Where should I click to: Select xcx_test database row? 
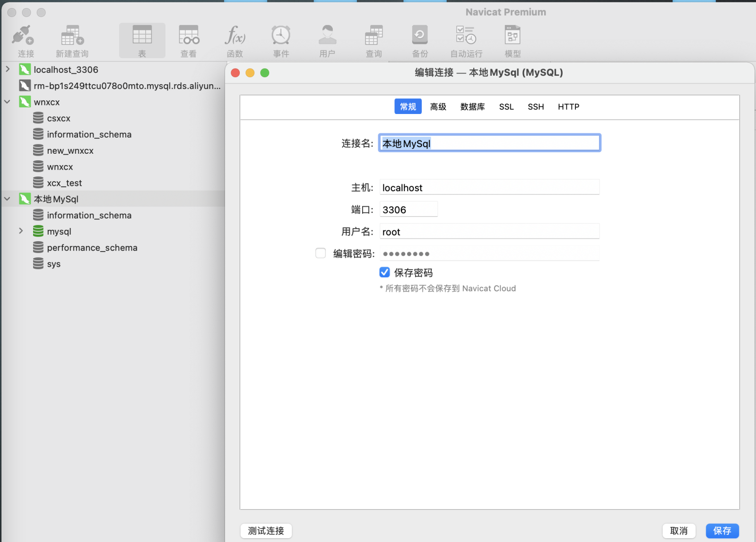tap(113, 183)
